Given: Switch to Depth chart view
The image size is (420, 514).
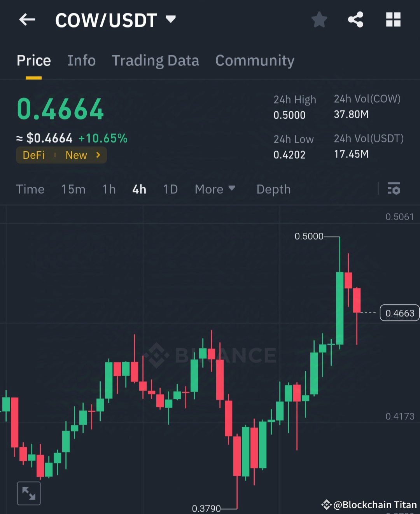Looking at the screenshot, I should click(x=273, y=189).
